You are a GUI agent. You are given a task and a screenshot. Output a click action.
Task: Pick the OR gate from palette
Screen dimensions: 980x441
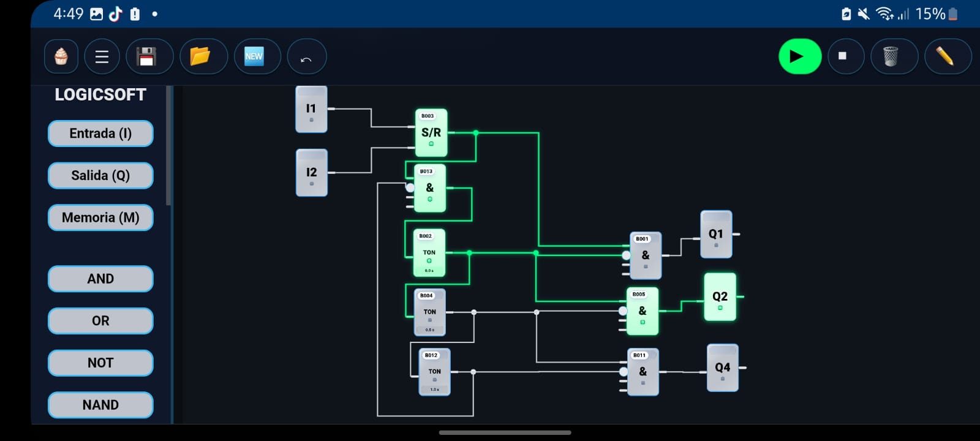100,321
